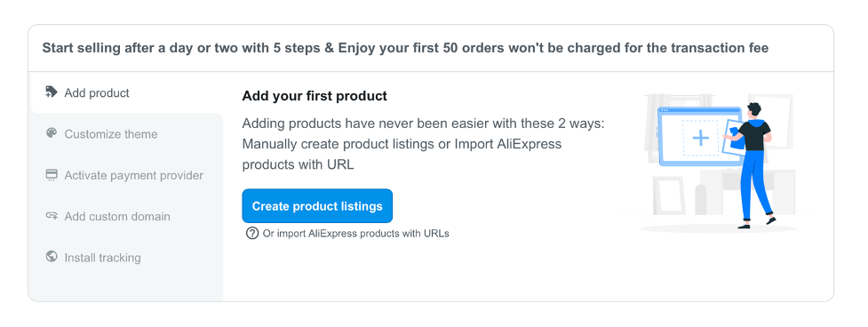The image size is (868, 327).
Task: Click the Add your first product heading
Action: [315, 96]
